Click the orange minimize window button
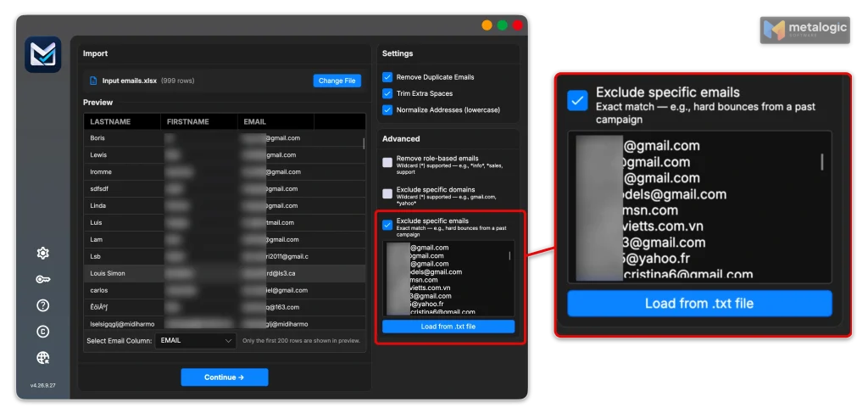The height and width of the screenshot is (419, 868). pyautogui.click(x=487, y=25)
